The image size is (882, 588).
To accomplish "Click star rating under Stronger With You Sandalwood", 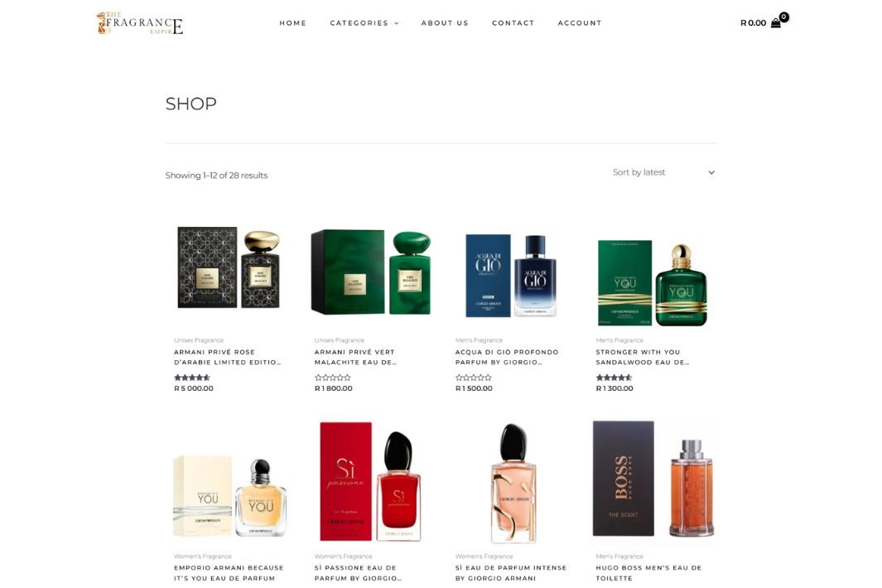I will (614, 378).
